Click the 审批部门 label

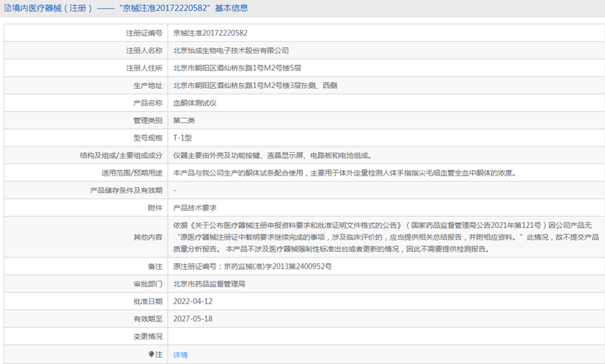pos(148,284)
